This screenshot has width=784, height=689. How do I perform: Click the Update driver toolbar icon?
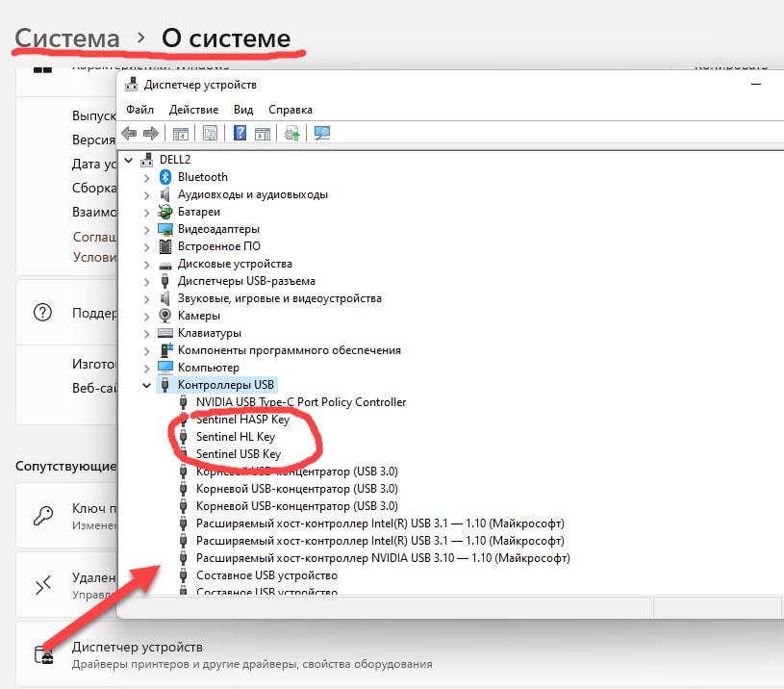point(292,134)
